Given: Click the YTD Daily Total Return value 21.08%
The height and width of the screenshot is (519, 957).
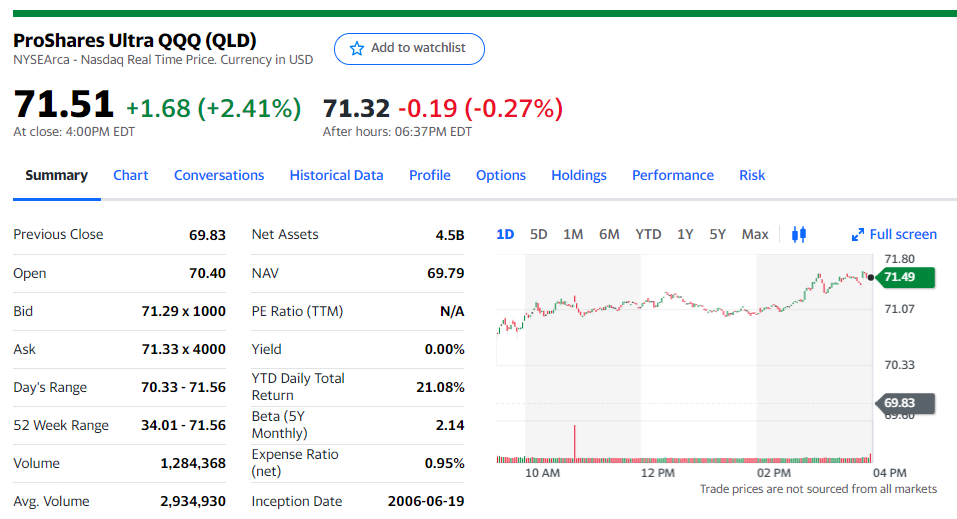Looking at the screenshot, I should [x=440, y=387].
